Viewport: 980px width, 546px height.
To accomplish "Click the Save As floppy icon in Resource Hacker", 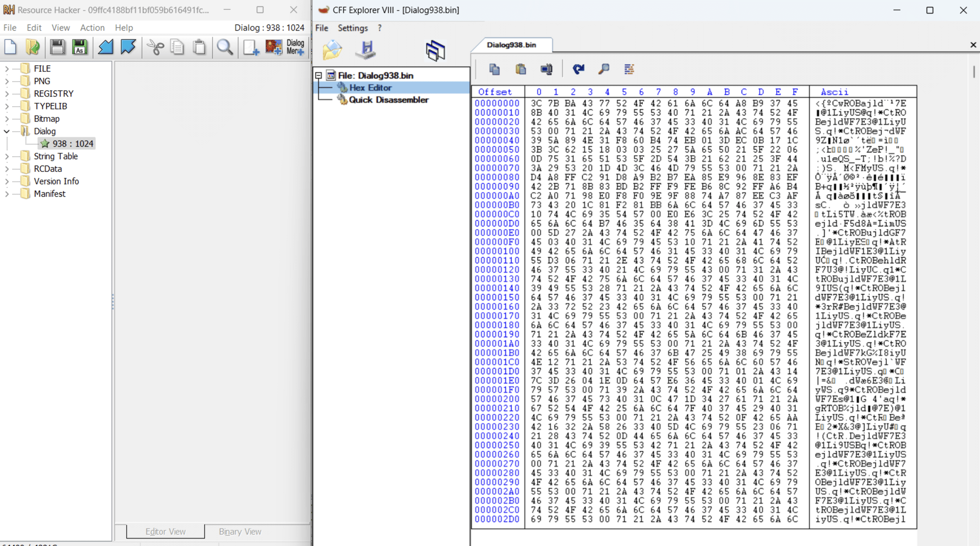I will 80,47.
